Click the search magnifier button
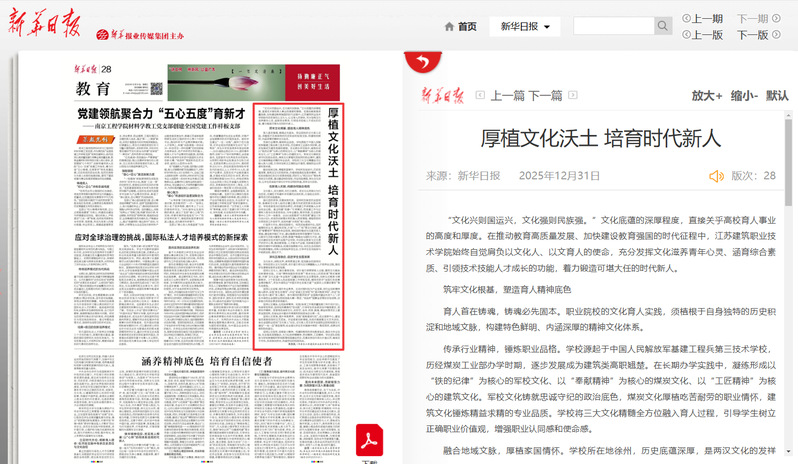798x464 pixels. point(662,27)
